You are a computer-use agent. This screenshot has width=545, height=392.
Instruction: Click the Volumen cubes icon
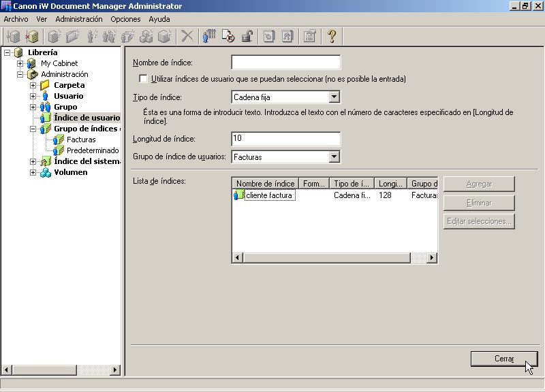46,173
